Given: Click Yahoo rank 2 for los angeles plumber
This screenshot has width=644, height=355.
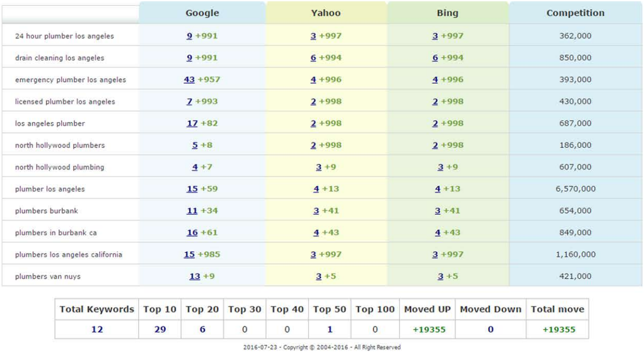Looking at the screenshot, I should click(x=314, y=123).
